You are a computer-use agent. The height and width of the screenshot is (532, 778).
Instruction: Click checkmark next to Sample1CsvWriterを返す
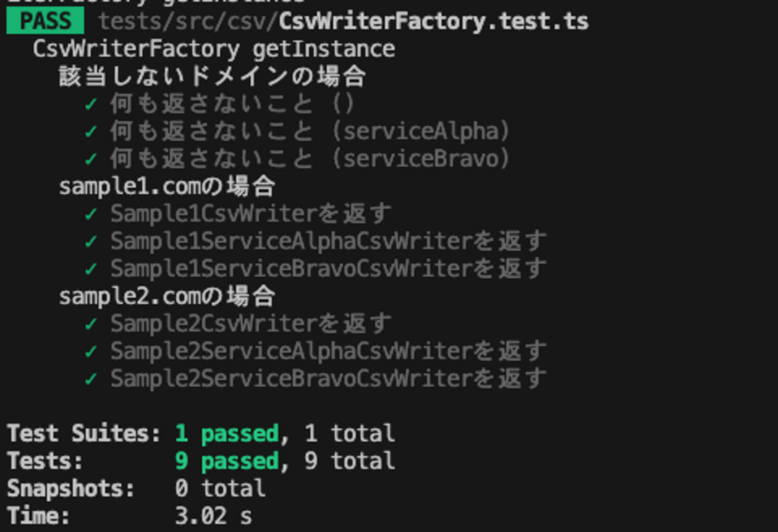pyautogui.click(x=91, y=214)
